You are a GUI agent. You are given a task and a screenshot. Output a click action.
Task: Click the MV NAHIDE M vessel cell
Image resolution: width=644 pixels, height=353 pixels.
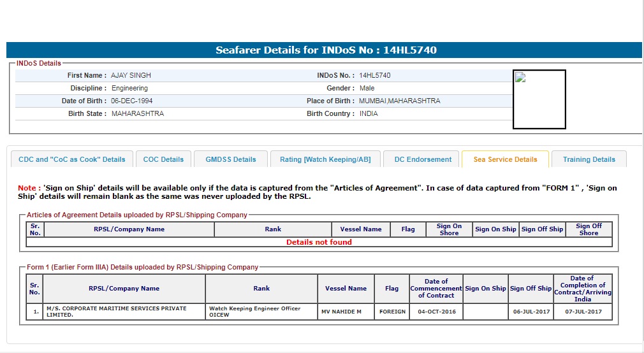pos(341,312)
